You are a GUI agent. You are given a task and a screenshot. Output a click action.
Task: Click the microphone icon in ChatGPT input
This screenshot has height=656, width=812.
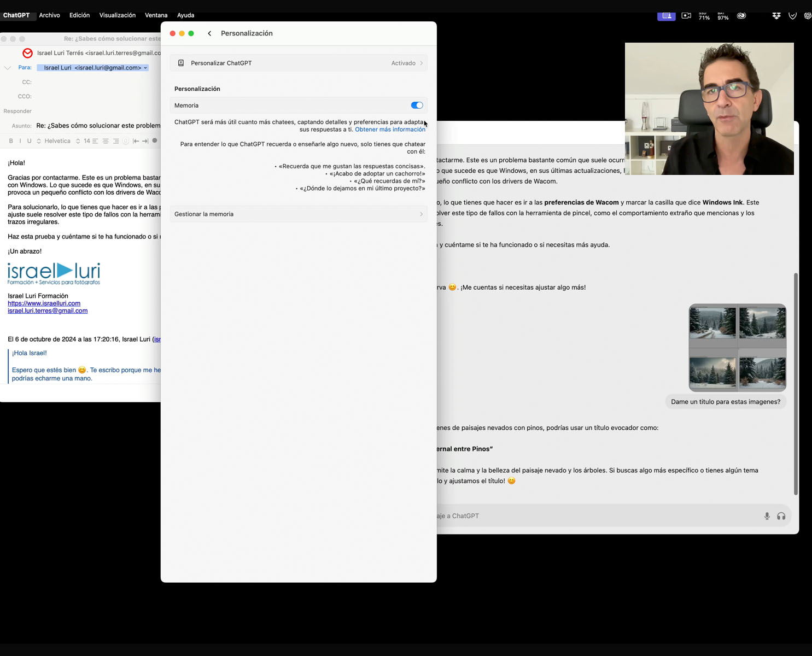pyautogui.click(x=767, y=516)
